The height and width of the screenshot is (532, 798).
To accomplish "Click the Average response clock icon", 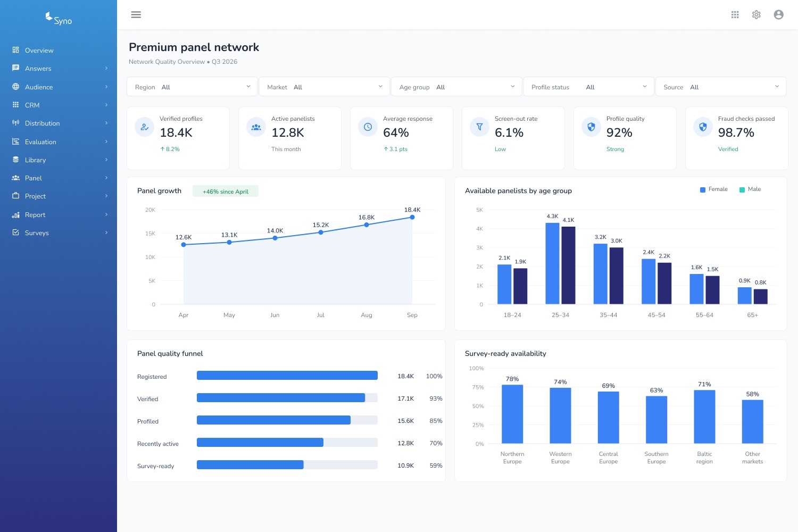I will click(368, 127).
